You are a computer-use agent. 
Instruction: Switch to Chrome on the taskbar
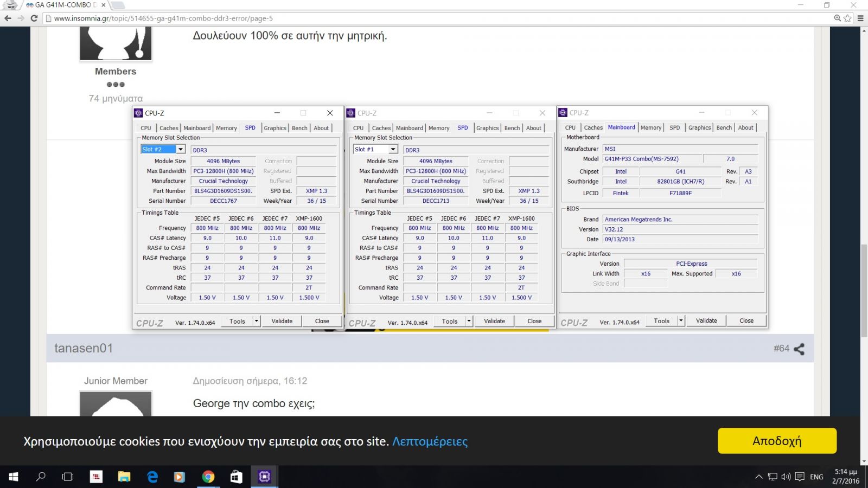(208, 477)
